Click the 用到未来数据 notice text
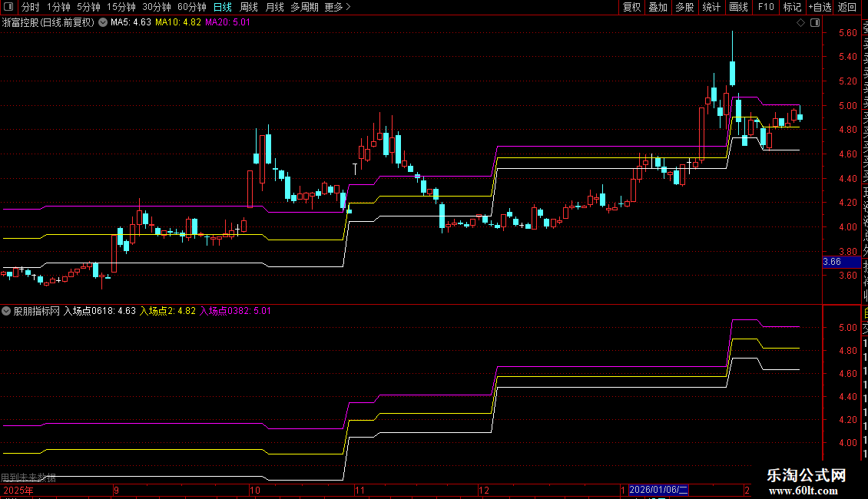Viewport: 868px width, 499px height. [x=28, y=478]
